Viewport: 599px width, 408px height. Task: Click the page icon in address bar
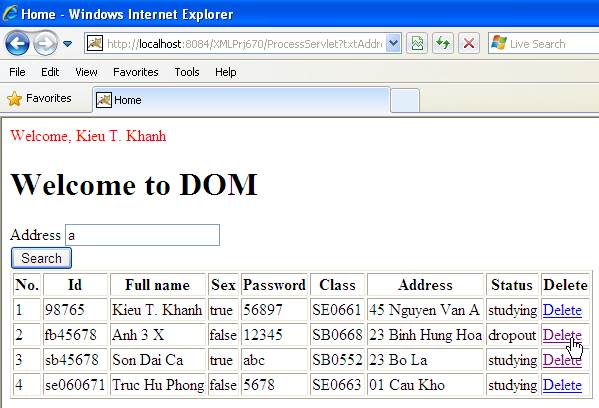95,43
